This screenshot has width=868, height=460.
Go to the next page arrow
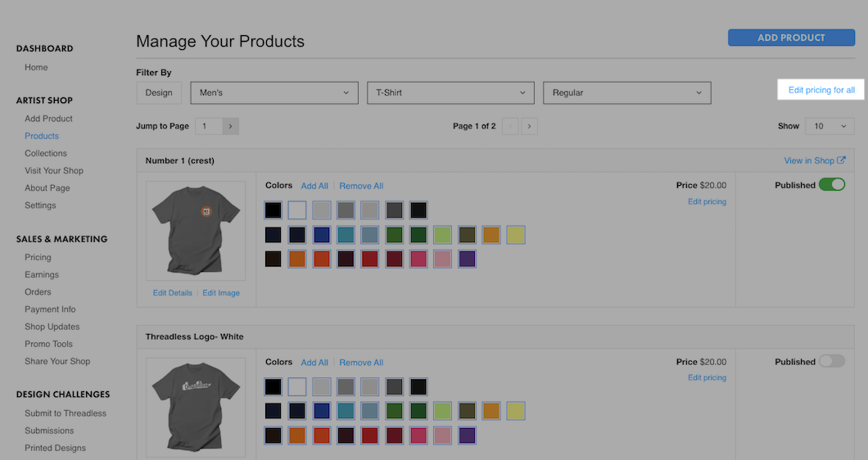click(529, 126)
